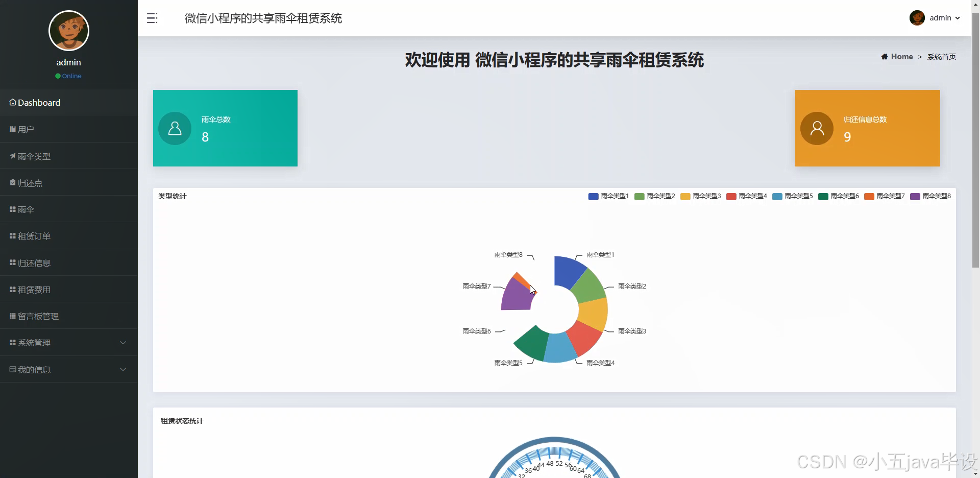
Task: Open the 雨伞类型 menu item
Action: click(69, 156)
